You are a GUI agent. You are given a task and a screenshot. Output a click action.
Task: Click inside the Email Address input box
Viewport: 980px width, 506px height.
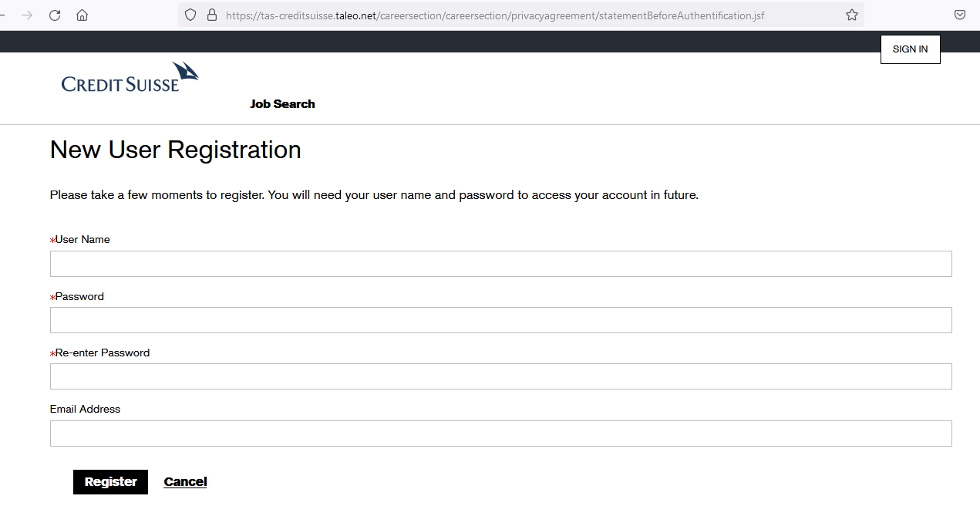[x=500, y=433]
